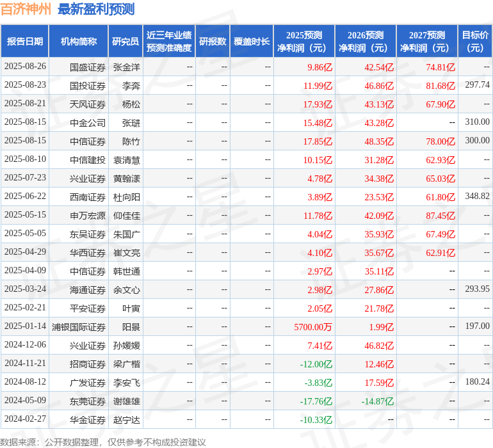Screen dimensions: 493x448
Task: Click analyst name 杨松
Action: (131, 104)
